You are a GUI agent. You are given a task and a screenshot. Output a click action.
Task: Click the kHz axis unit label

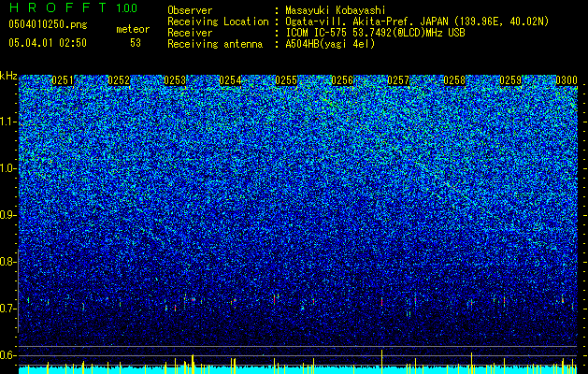point(8,76)
